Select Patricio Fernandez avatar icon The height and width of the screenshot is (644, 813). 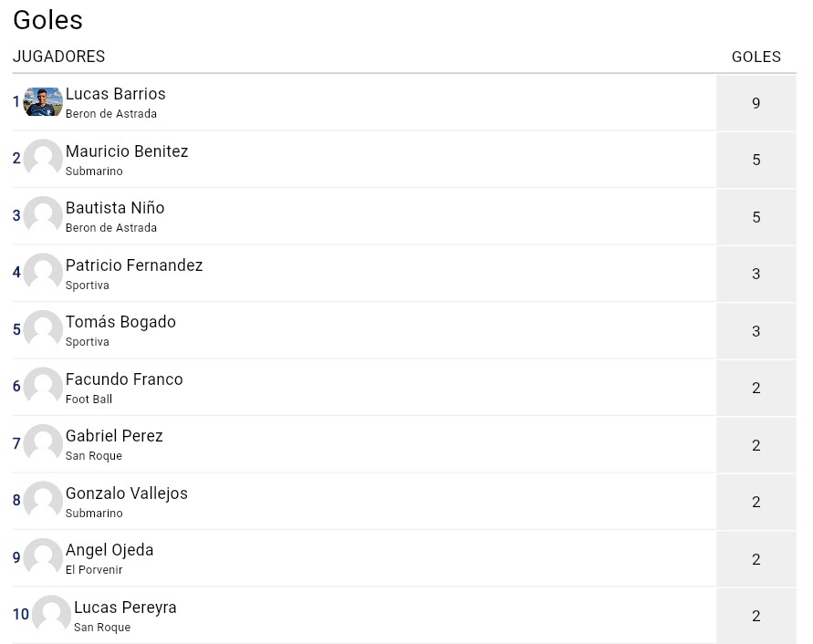(x=43, y=272)
